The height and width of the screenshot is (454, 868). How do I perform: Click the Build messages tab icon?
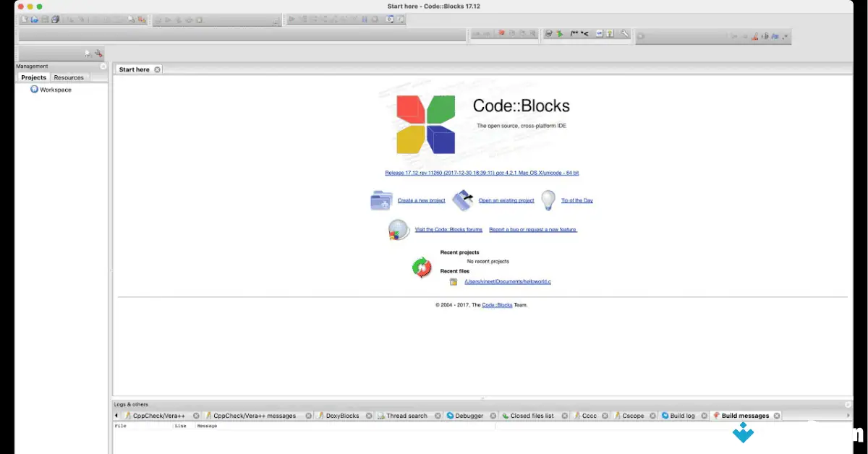pyautogui.click(x=716, y=415)
